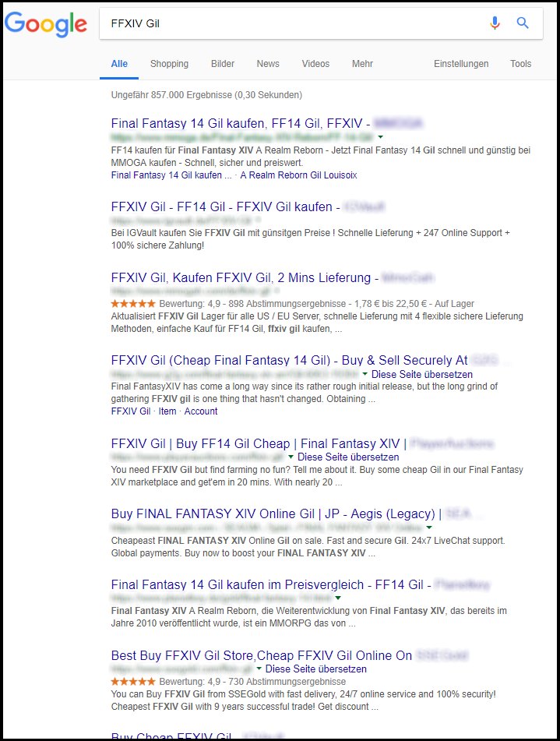Click snippet 'You can Buy FFXIV Gil from SSEGold'
560x741 pixels.
pyautogui.click(x=304, y=700)
